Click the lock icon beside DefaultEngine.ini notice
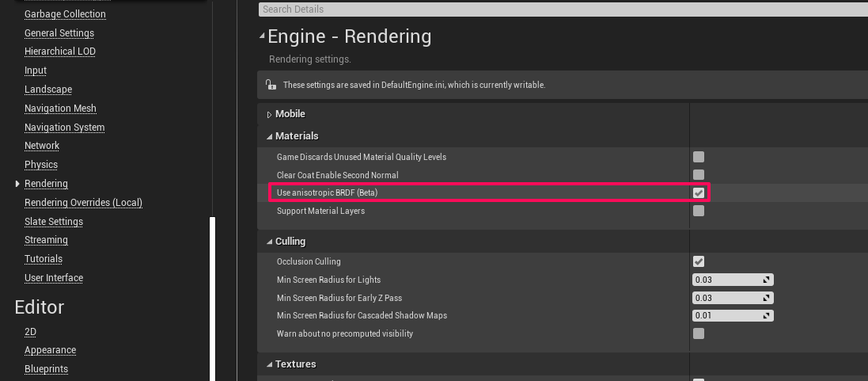868x381 pixels. (271, 85)
